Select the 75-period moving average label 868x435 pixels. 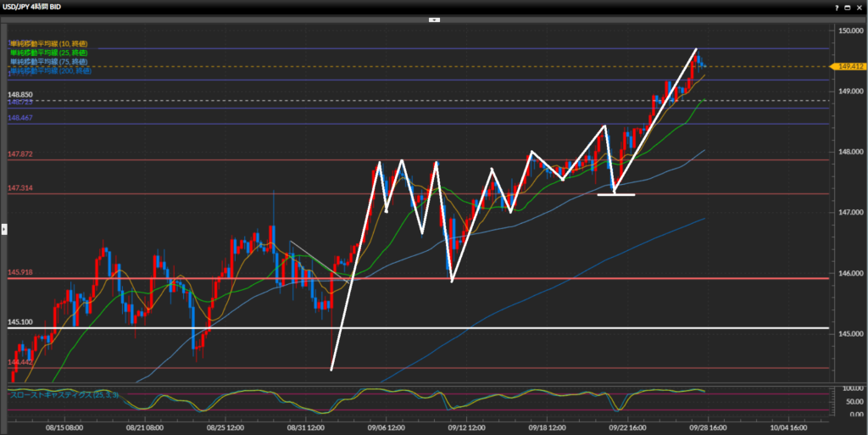(49, 62)
